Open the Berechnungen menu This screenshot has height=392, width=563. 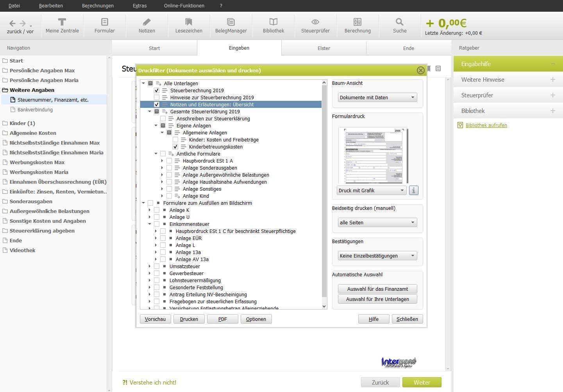coord(98,5)
